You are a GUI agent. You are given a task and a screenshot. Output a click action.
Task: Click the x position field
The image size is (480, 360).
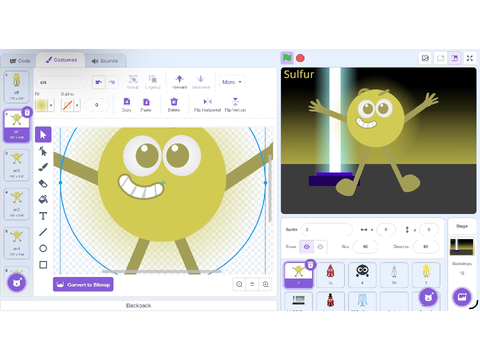tap(386, 229)
